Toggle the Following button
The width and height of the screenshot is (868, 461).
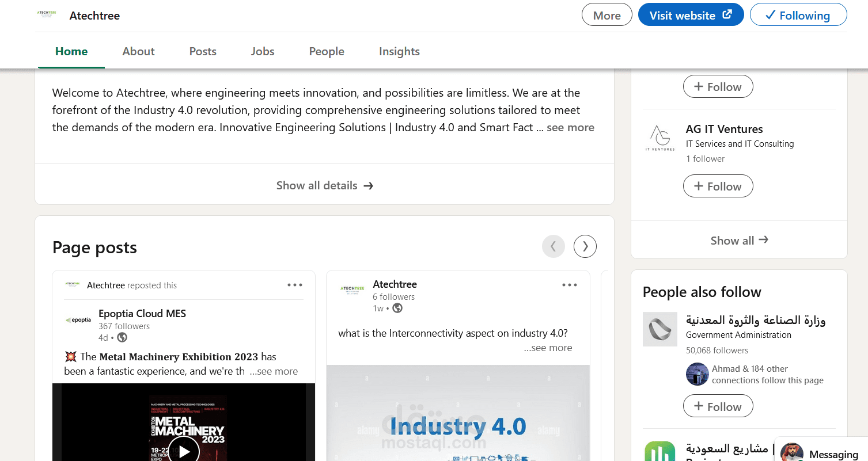[x=798, y=16]
